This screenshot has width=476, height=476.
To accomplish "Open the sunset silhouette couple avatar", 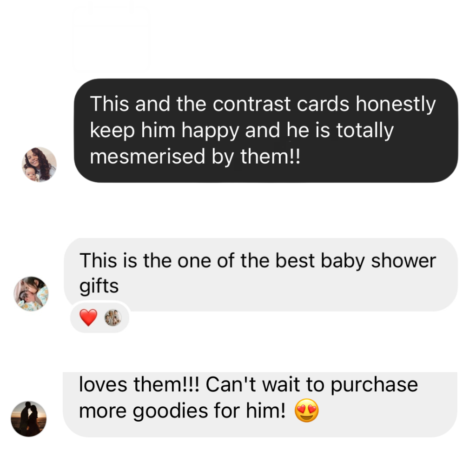I will pos(28,419).
